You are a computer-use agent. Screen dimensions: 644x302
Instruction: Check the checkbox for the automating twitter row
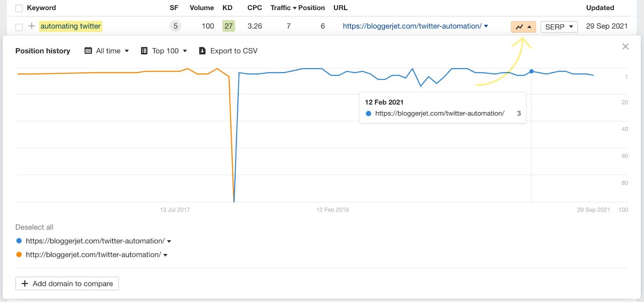point(19,26)
